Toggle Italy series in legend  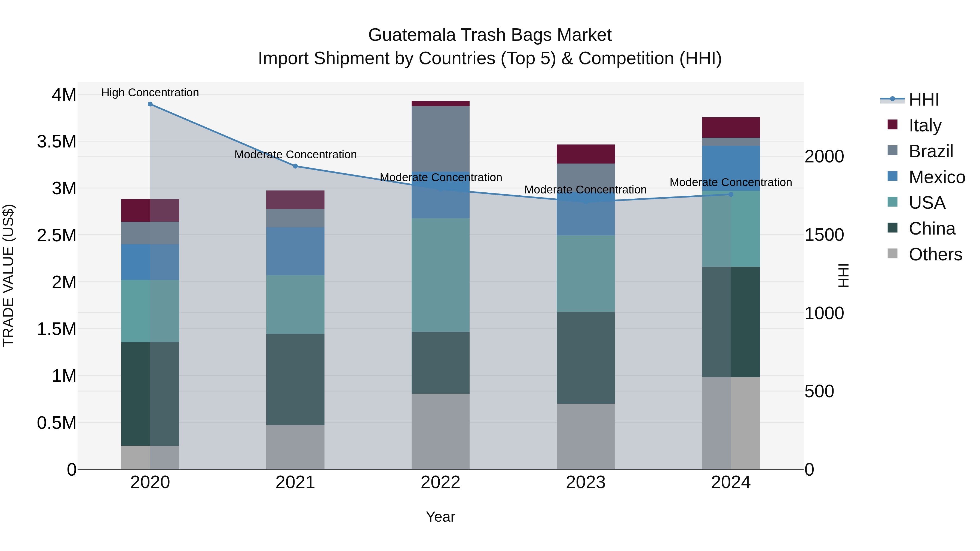point(914,125)
